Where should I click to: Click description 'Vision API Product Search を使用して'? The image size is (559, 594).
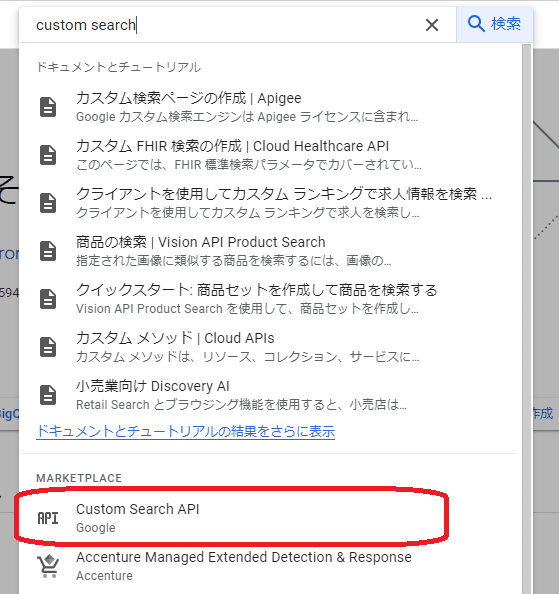point(247,309)
